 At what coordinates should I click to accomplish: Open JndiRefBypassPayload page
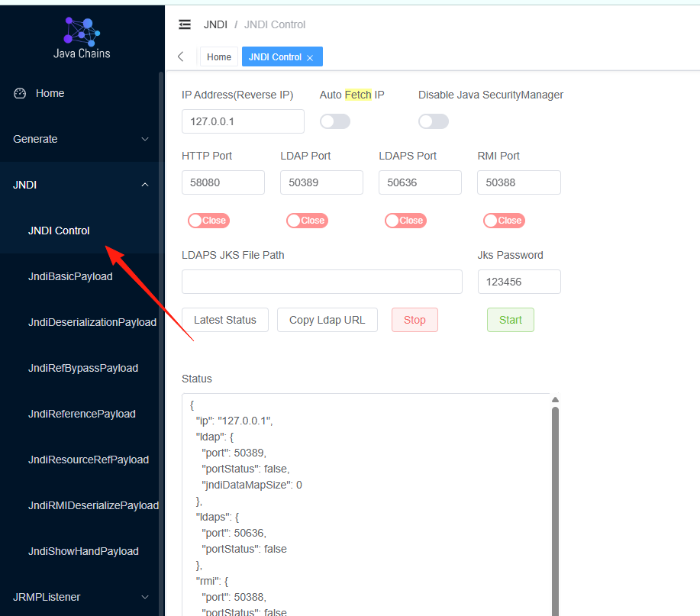[x=83, y=368]
